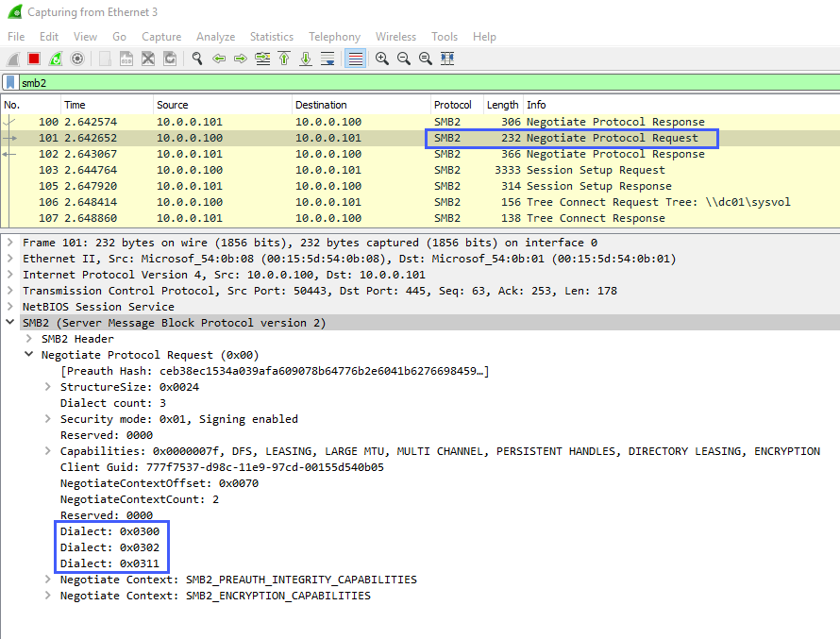Image resolution: width=840 pixels, height=639 pixels.
Task: Sort packets by Protocol column
Action: (458, 105)
